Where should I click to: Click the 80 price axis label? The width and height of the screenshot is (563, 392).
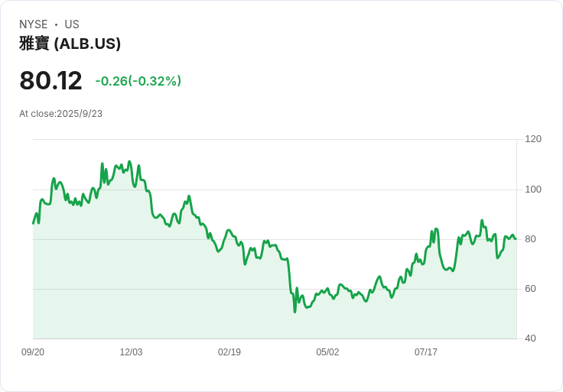(x=530, y=239)
